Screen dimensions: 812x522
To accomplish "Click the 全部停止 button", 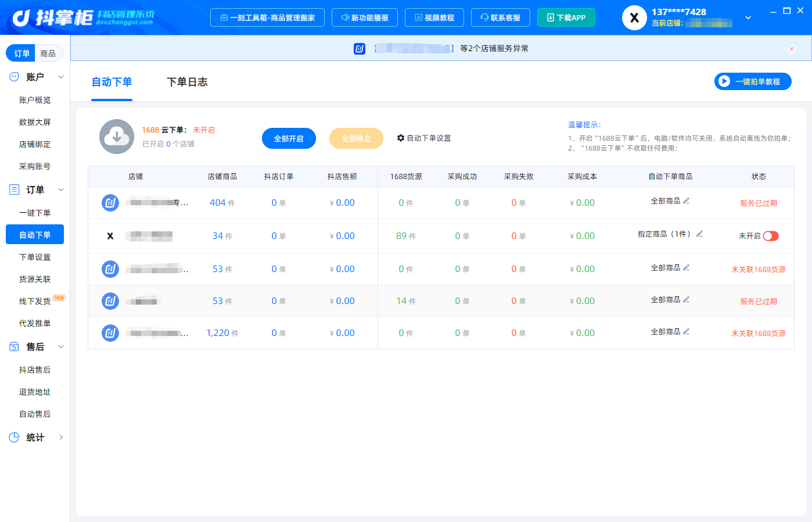I will [356, 138].
